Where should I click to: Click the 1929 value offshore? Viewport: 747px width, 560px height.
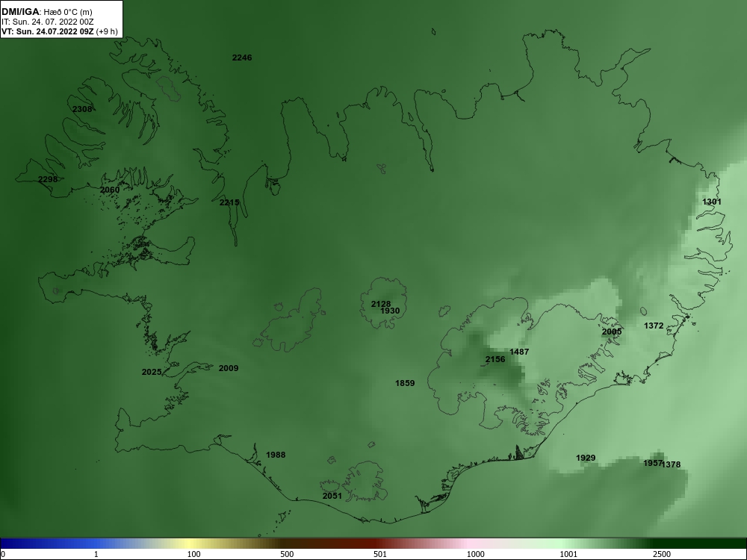(586, 458)
